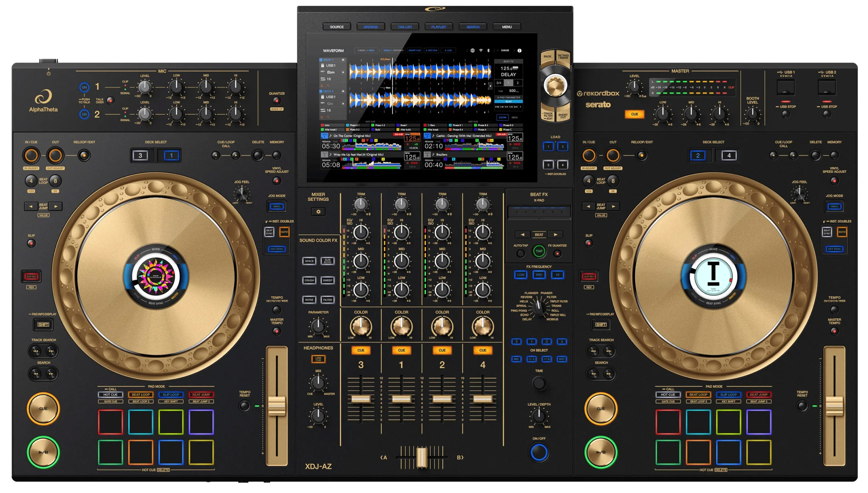The image size is (868, 493).
Task: Toggle the Quantize button
Action: pyautogui.click(x=277, y=101)
